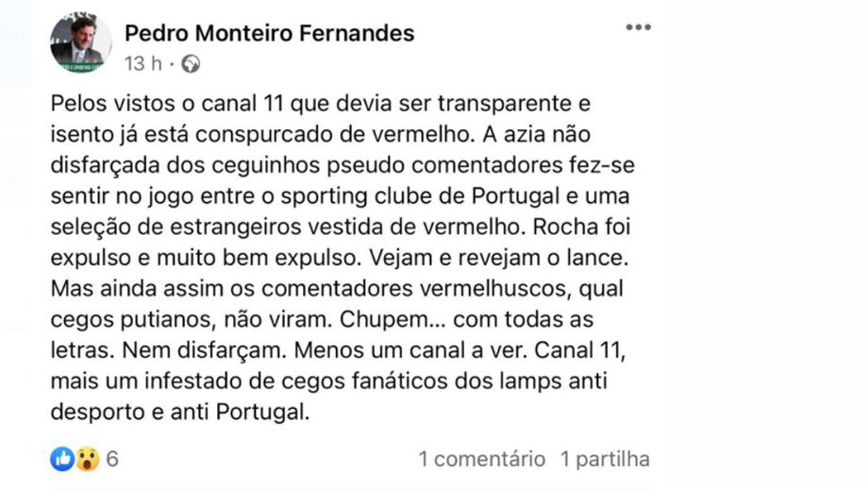Screen dimensions: 868x489
Task: Click the blue thumbs-up Like reaction icon
Action: (63, 460)
